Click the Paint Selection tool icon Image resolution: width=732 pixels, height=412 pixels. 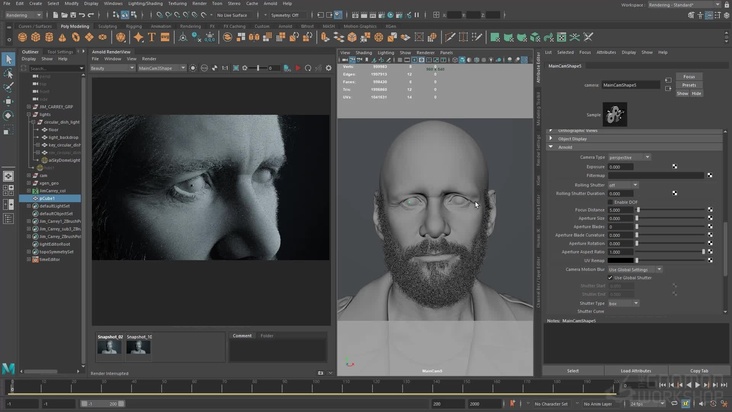click(8, 87)
